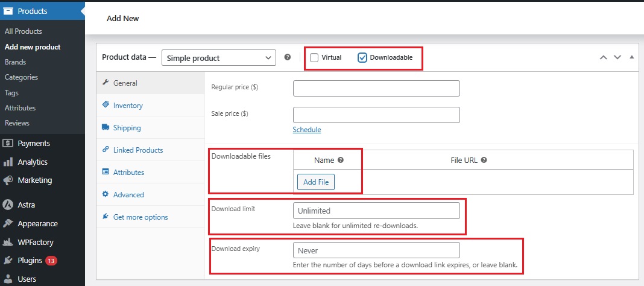This screenshot has width=644, height=286.
Task: Focus the Regular price input field
Action: [x=376, y=88]
